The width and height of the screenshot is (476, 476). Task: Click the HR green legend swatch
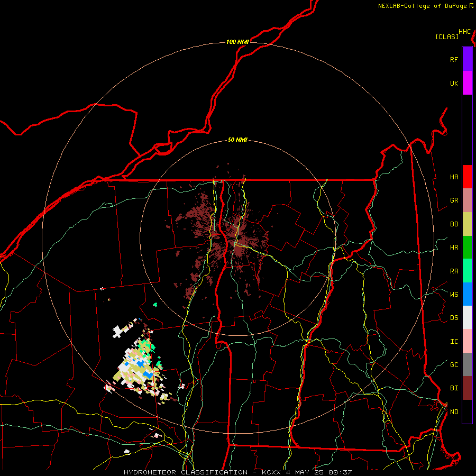[467, 248]
